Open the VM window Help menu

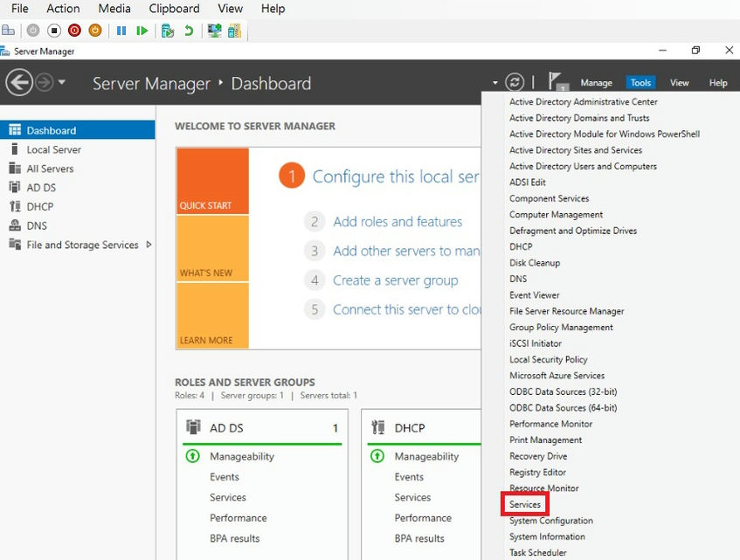273,9
